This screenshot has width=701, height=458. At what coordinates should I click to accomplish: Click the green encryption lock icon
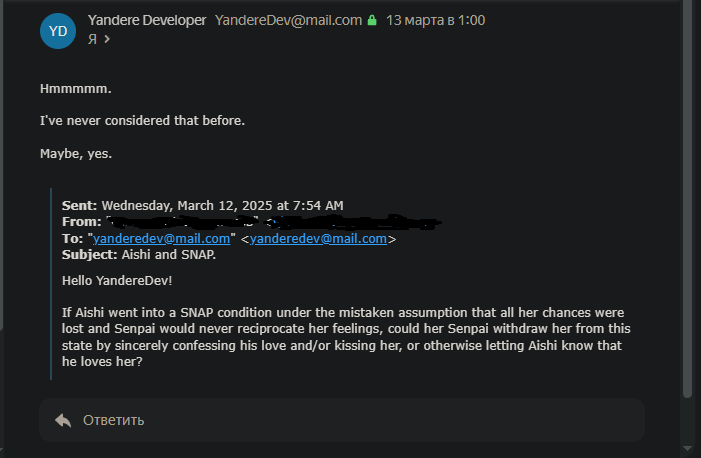click(372, 20)
